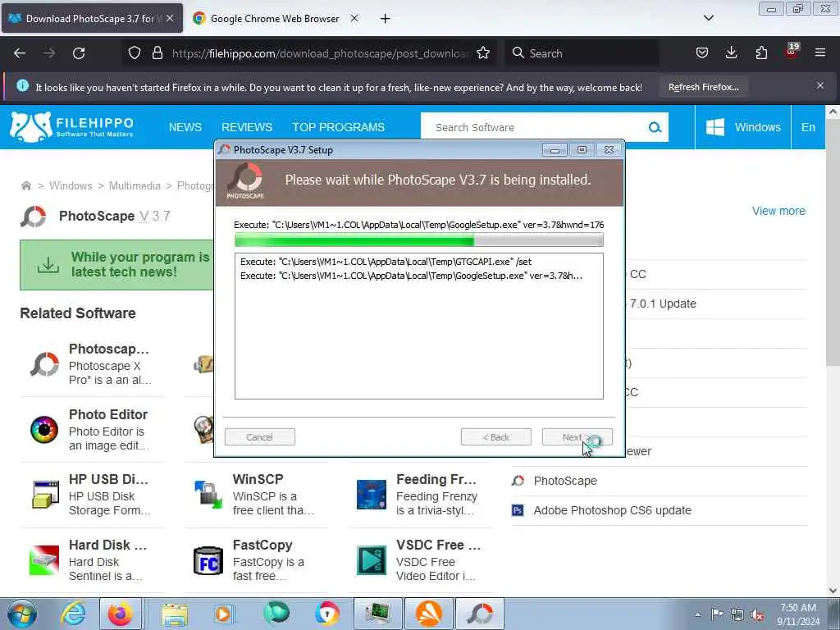
Task: Open the Hard Disk Sentinel title link
Action: 107,545
